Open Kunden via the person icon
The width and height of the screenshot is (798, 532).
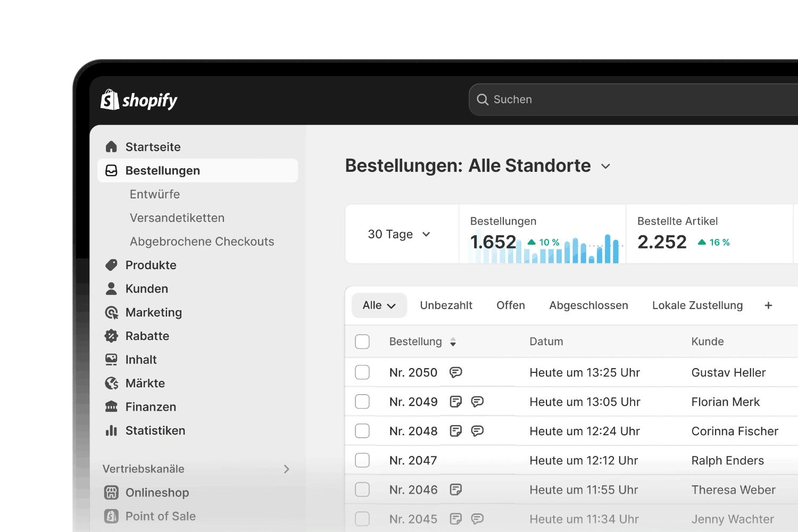111,289
